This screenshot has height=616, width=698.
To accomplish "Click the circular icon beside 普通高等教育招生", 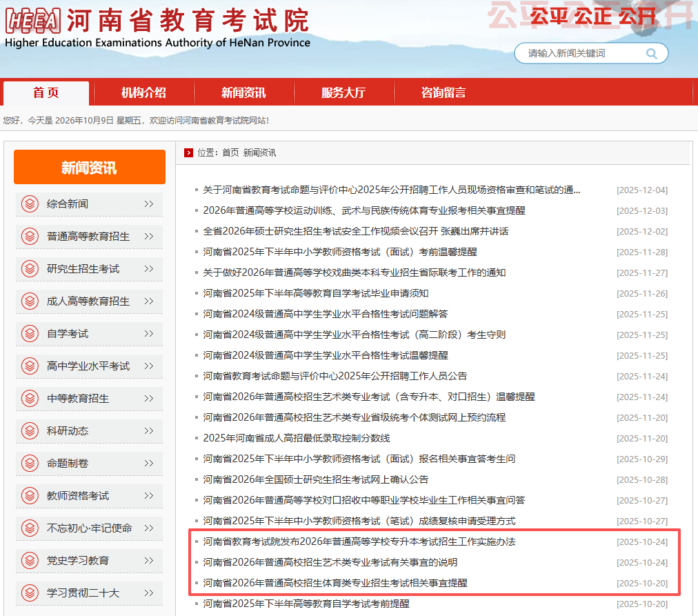I will 30,237.
